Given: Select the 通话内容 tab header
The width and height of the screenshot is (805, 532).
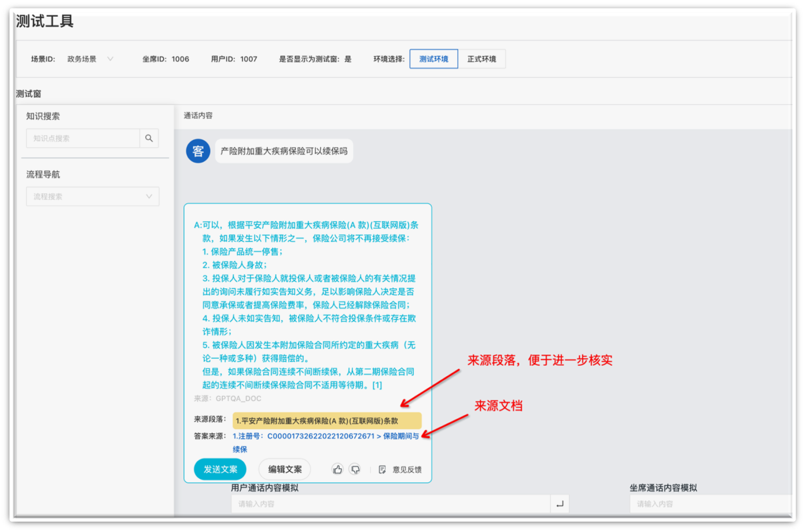Looking at the screenshot, I should point(198,116).
